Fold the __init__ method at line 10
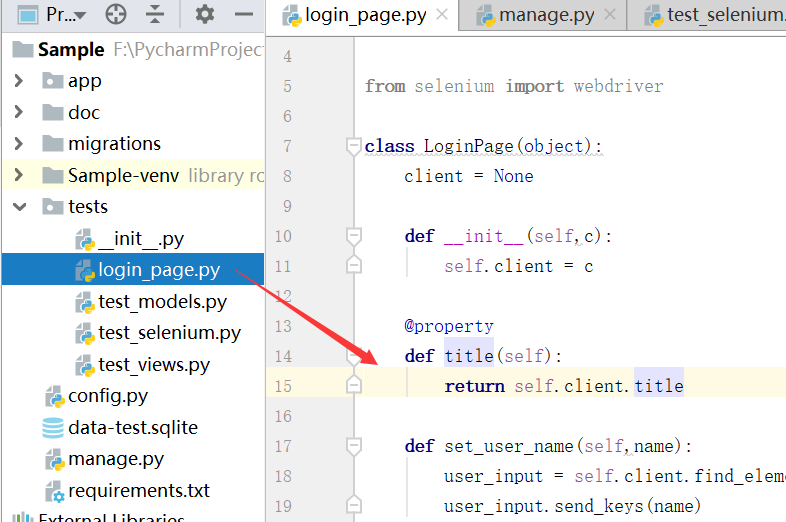 [353, 236]
